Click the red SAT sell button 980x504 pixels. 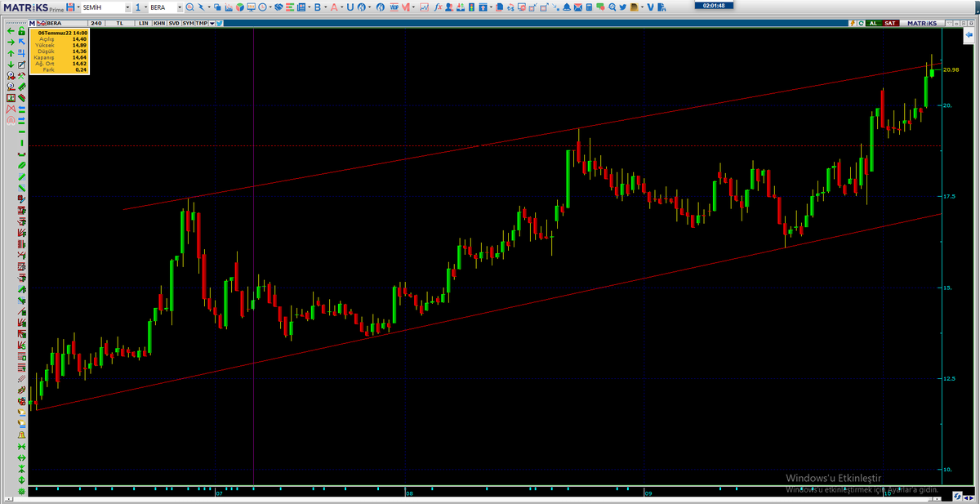890,23
